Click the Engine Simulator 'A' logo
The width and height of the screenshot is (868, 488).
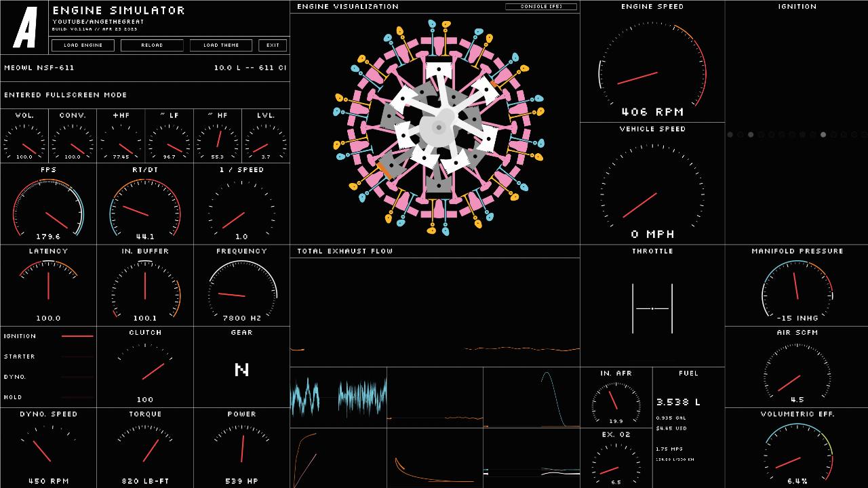(x=25, y=28)
